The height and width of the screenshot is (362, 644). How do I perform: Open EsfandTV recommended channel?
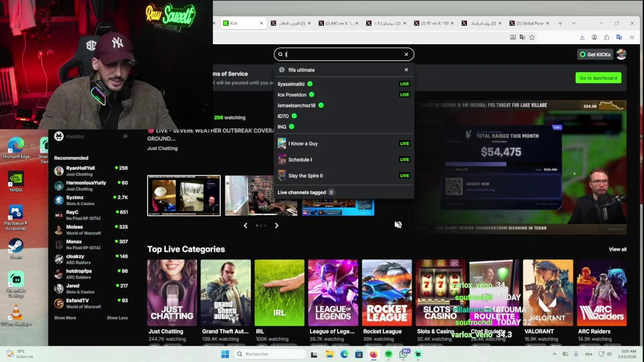(x=91, y=303)
